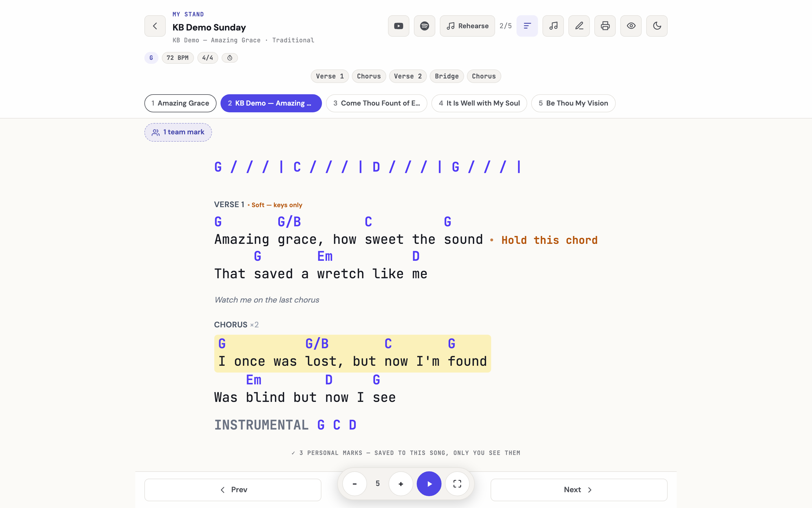Click the 'Soft — keys only' note
The height and width of the screenshot is (508, 812).
pyautogui.click(x=277, y=205)
